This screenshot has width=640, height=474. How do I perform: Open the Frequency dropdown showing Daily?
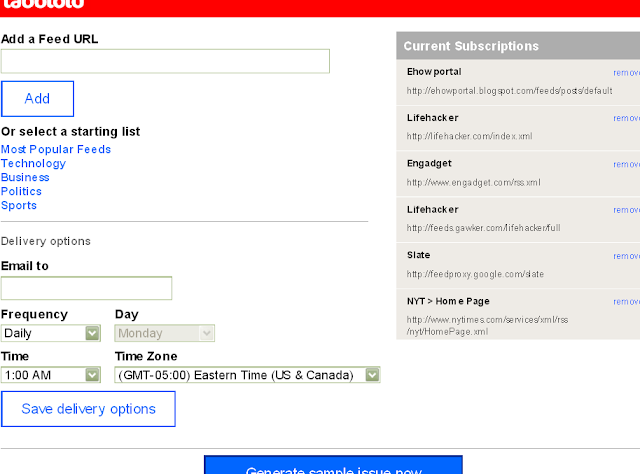[x=51, y=333]
